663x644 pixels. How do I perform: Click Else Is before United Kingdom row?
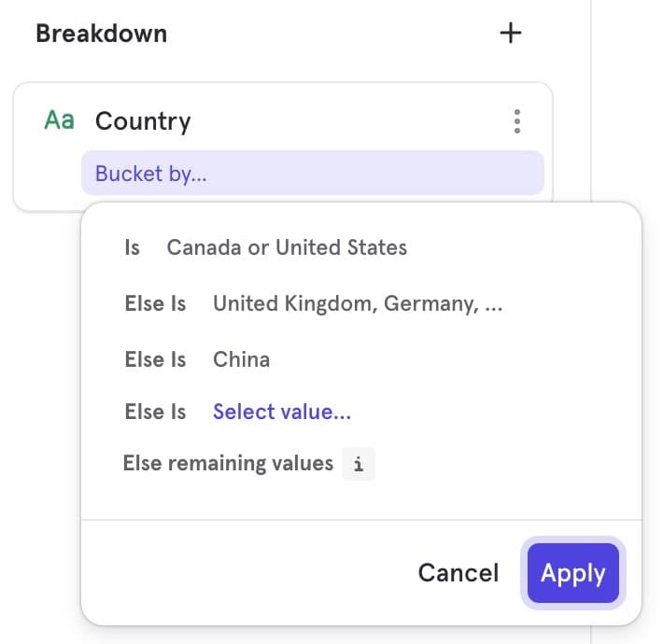pyautogui.click(x=155, y=303)
